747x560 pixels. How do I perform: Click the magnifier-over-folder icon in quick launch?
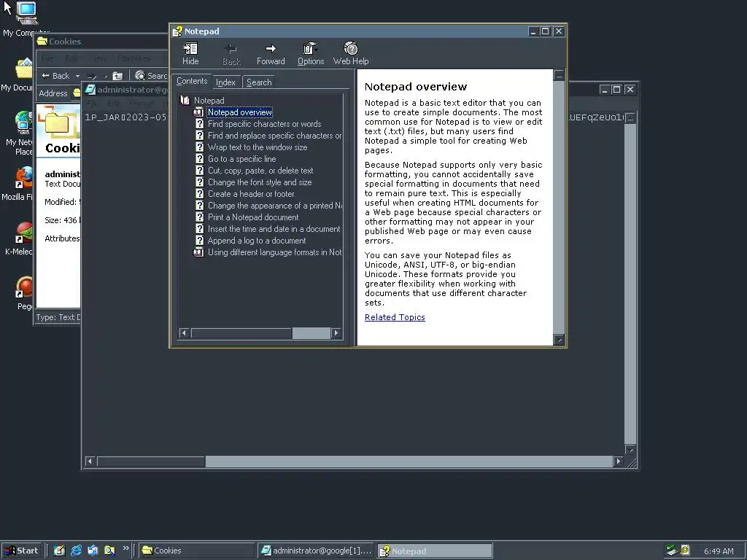pos(109,551)
